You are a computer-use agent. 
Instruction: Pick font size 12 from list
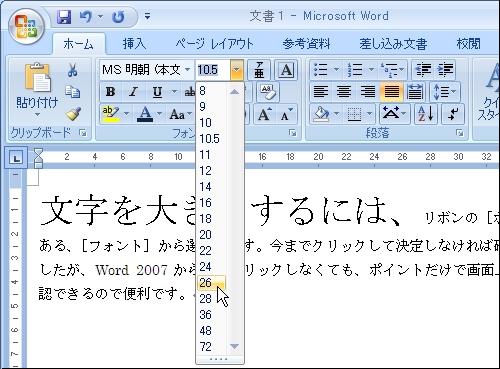coord(211,171)
